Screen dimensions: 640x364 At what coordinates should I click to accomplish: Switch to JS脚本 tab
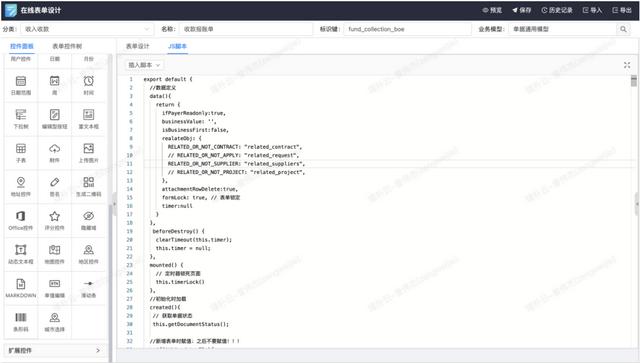[178, 46]
